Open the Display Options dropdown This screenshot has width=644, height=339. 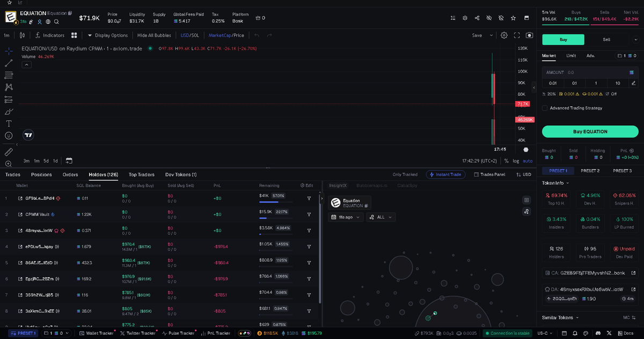[107, 35]
